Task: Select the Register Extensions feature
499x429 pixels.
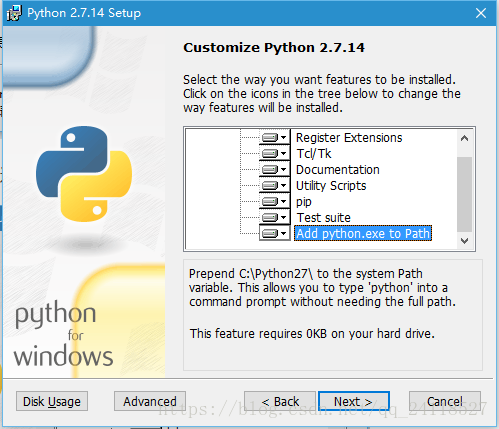Action: [349, 138]
